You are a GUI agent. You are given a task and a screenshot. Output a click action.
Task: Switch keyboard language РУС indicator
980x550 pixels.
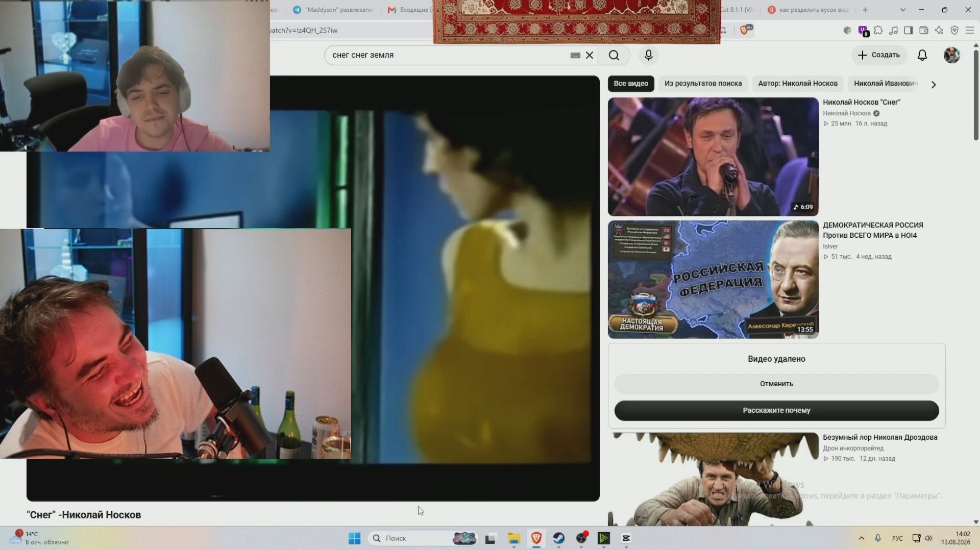coord(897,538)
